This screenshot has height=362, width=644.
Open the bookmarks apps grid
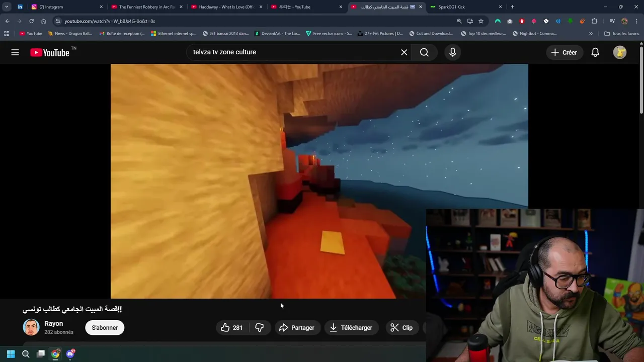pyautogui.click(x=7, y=34)
